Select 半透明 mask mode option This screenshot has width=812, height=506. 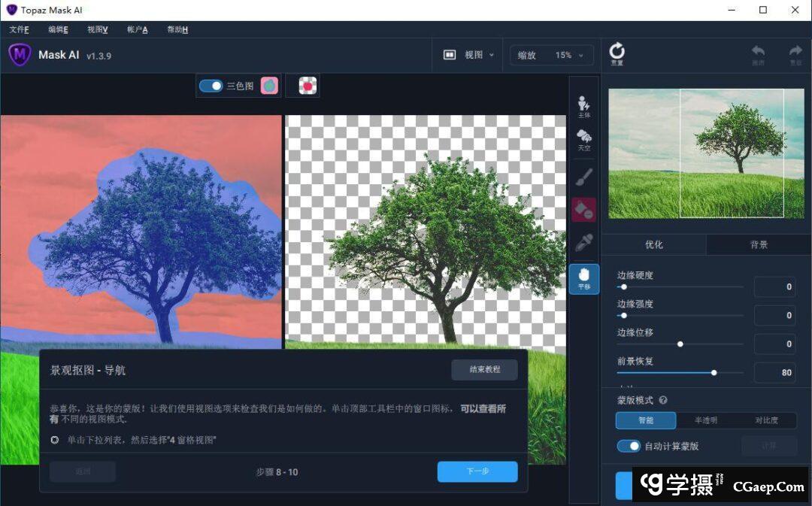[x=705, y=421]
